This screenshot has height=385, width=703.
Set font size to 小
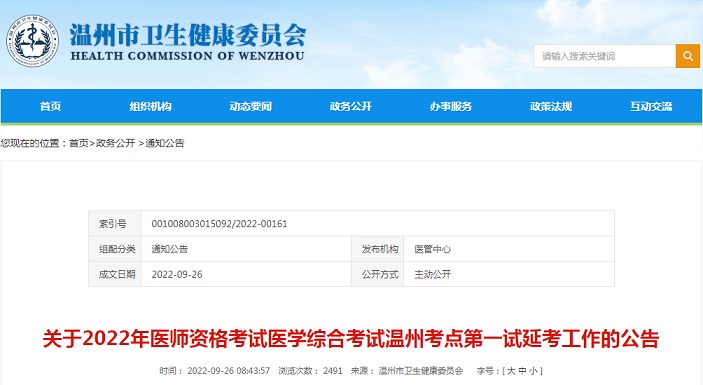pos(533,371)
